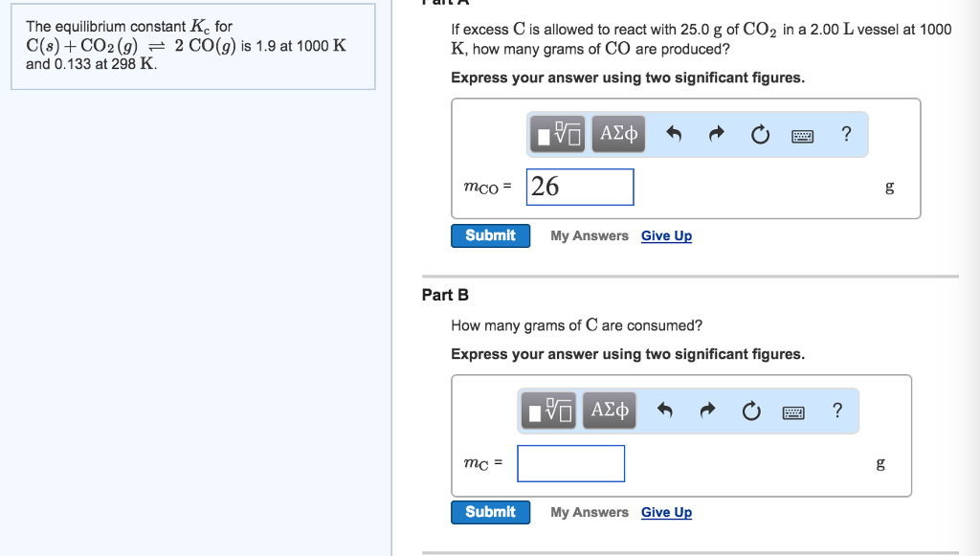View My Answers for Part A
The image size is (980, 556).
(589, 235)
